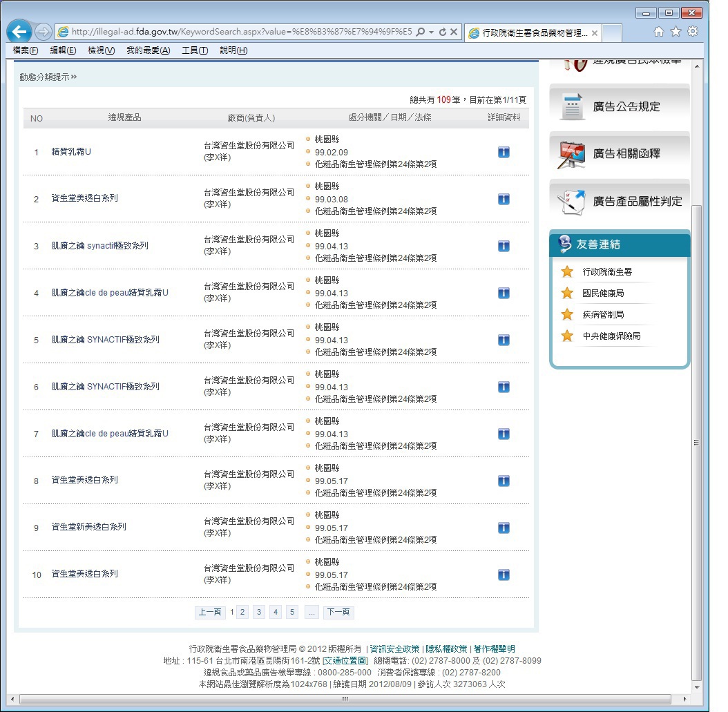The width and height of the screenshot is (728, 712).
Task: Click the vertical scrollbar down arrow
Action: pyautogui.click(x=696, y=687)
